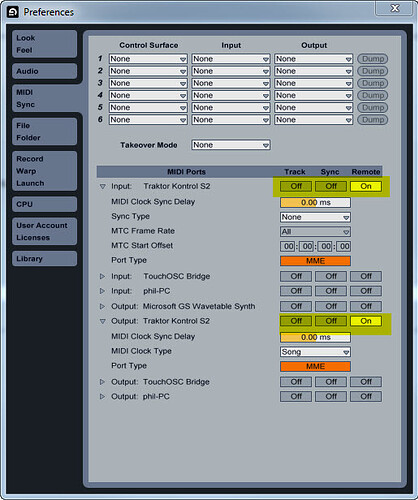Collapse the Input Traktor Kontrol S2 port
The height and width of the screenshot is (500, 418).
pos(103,187)
